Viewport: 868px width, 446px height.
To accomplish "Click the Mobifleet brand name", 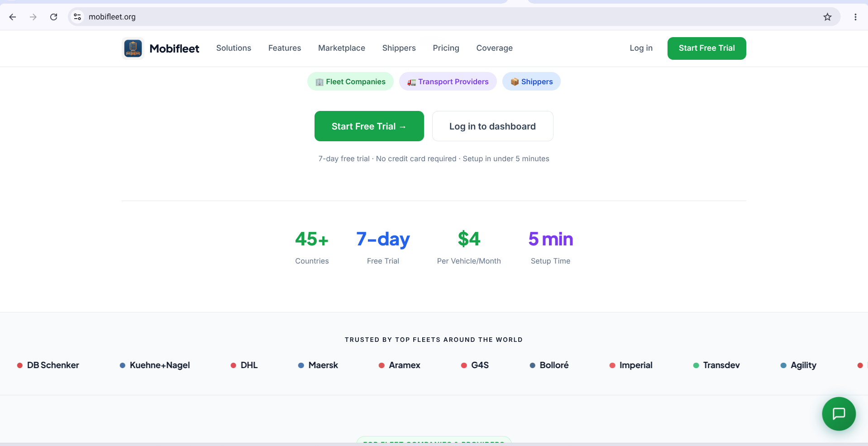I will pos(174,48).
